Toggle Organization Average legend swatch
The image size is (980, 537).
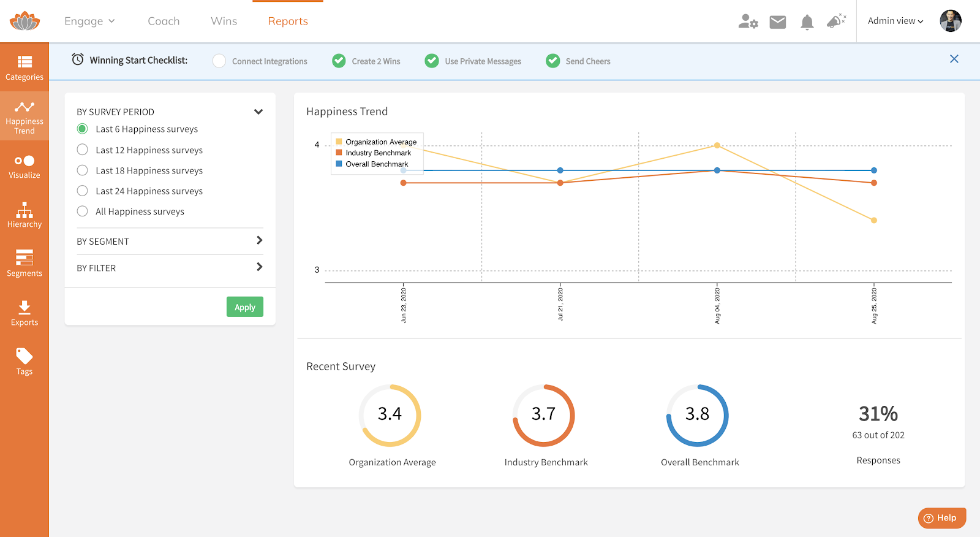pyautogui.click(x=339, y=142)
